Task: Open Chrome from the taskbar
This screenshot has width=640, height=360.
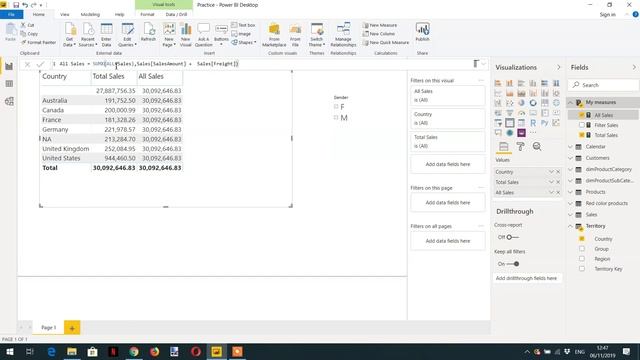Action: [x=134, y=351]
